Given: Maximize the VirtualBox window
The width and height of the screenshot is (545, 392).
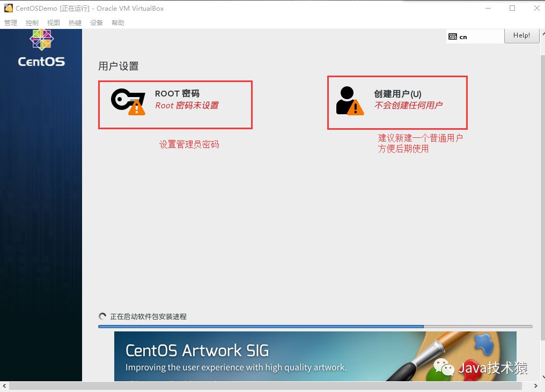Looking at the screenshot, I should [x=512, y=8].
